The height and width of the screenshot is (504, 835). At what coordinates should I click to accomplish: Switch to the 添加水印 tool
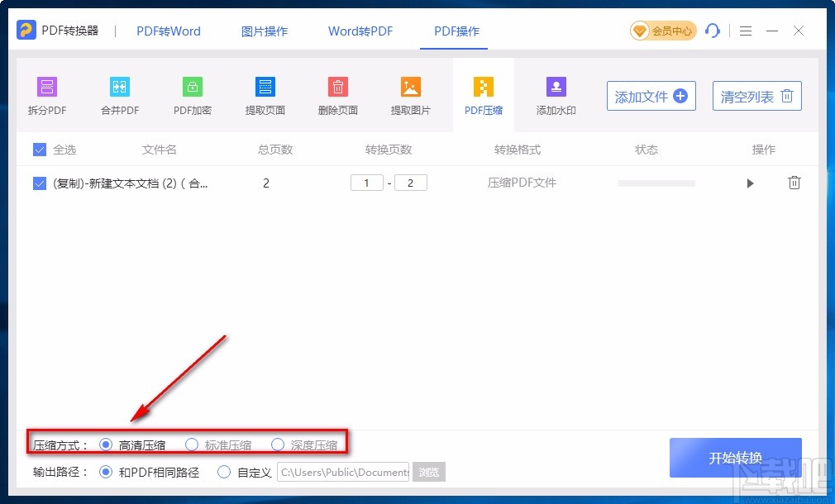pos(556,94)
